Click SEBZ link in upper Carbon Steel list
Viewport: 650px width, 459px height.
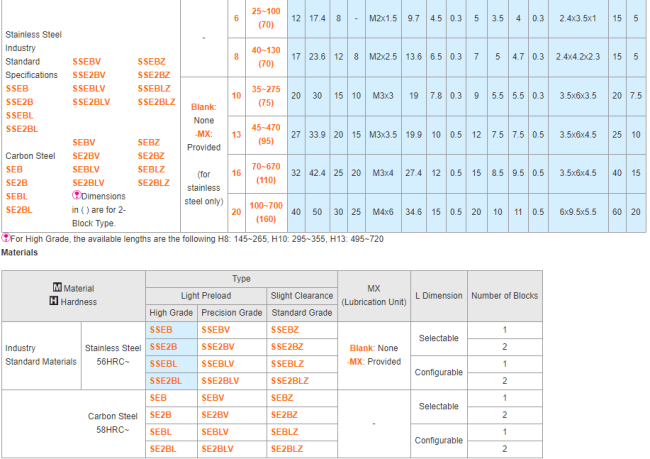pyautogui.click(x=148, y=143)
